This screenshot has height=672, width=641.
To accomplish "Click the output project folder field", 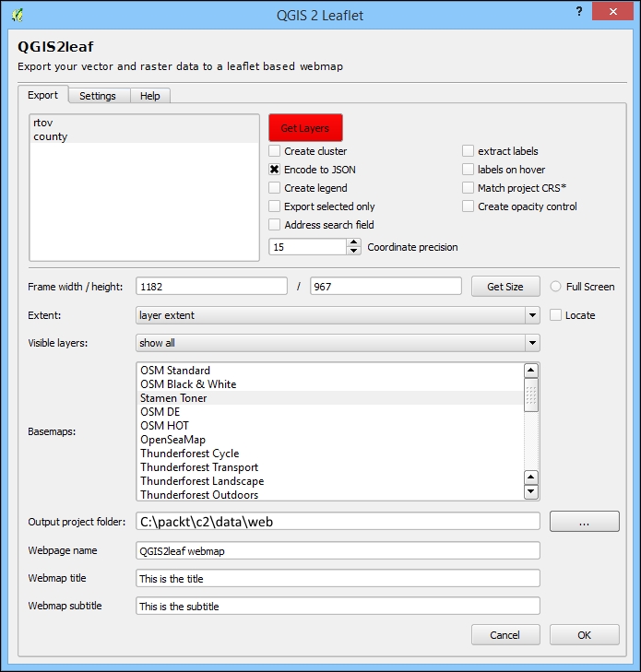I will 338,522.
